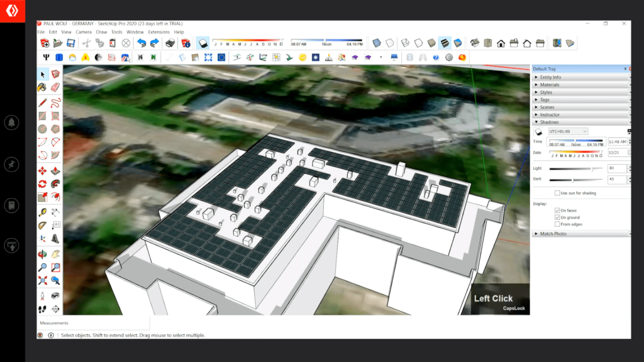This screenshot has width=644, height=362.
Task: Undo the last action
Action: click(x=142, y=43)
